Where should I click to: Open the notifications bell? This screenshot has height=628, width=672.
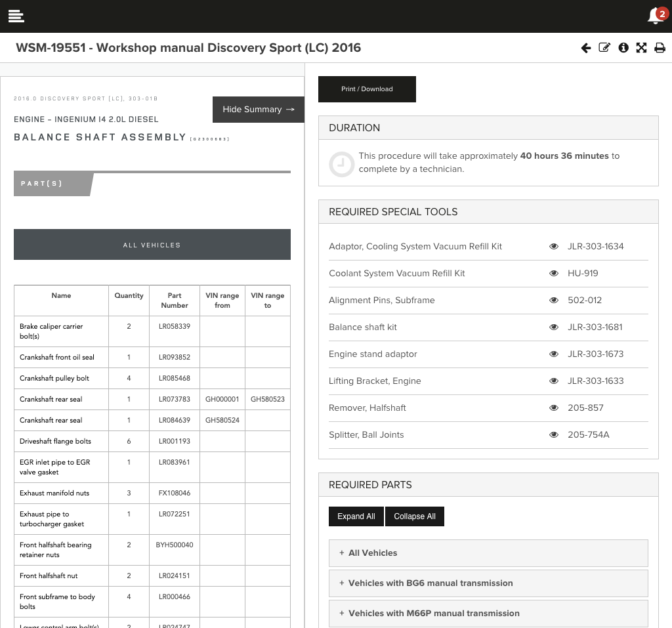[x=654, y=16]
